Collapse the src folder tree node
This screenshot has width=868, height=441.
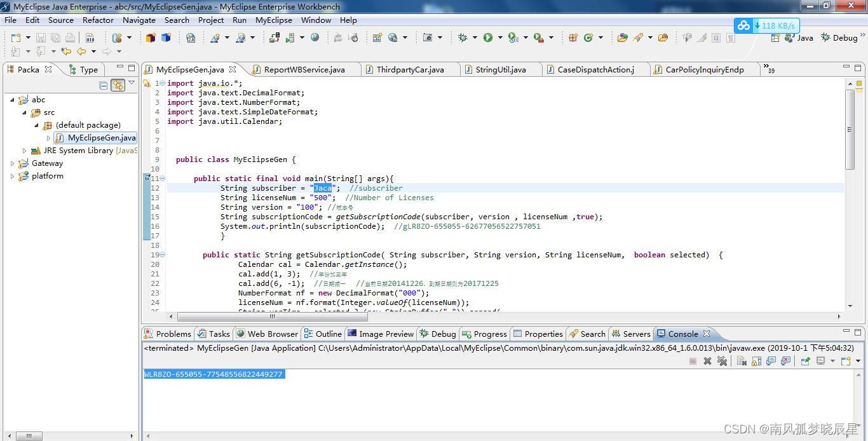[x=24, y=112]
